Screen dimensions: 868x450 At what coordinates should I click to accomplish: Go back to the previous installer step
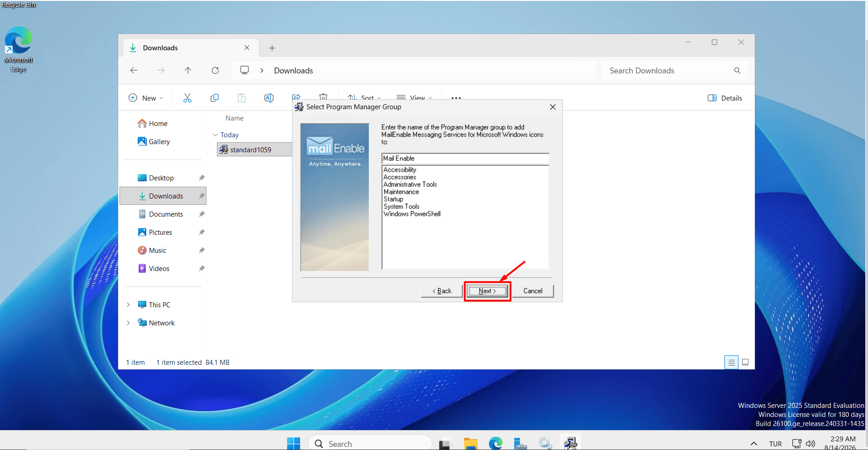click(442, 291)
